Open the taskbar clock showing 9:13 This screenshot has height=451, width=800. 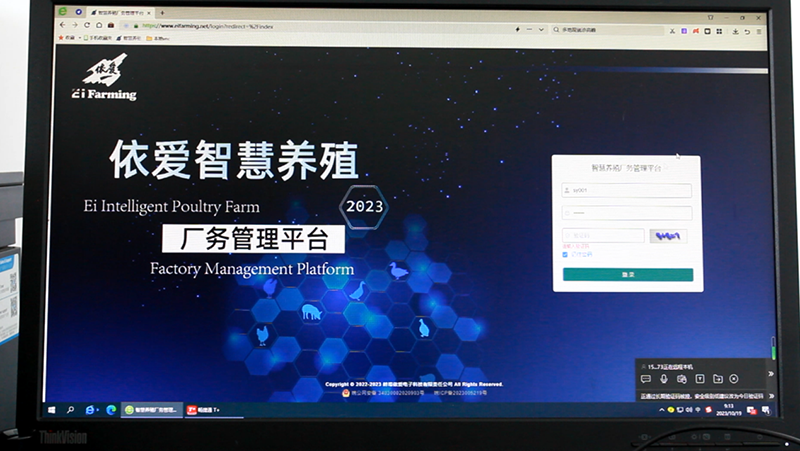click(729, 410)
